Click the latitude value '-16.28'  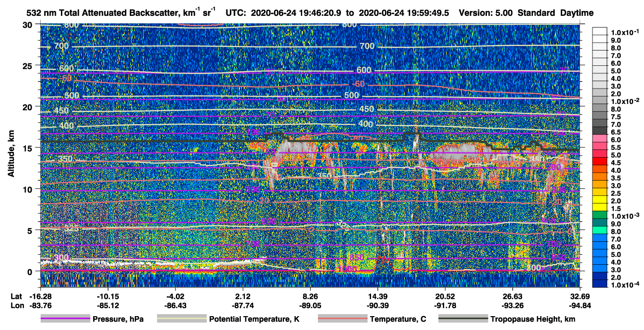pyautogui.click(x=40, y=296)
